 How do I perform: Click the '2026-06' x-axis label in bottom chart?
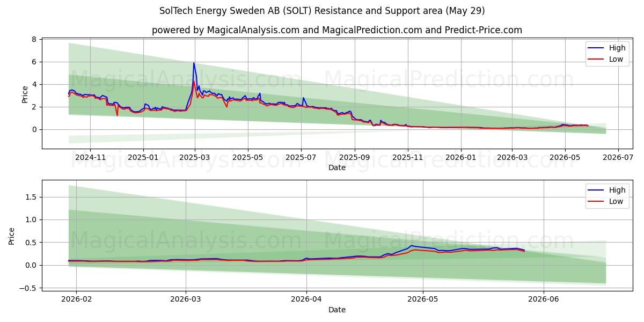[x=544, y=299]
